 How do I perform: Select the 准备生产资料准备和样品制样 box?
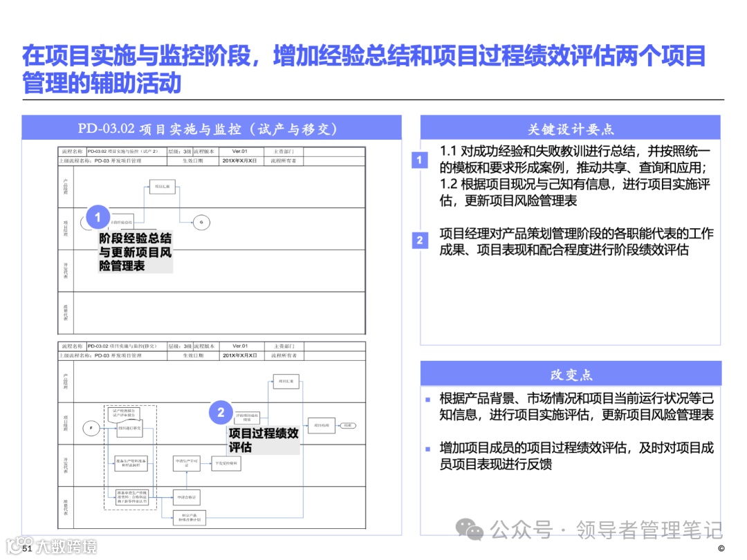coord(131,463)
